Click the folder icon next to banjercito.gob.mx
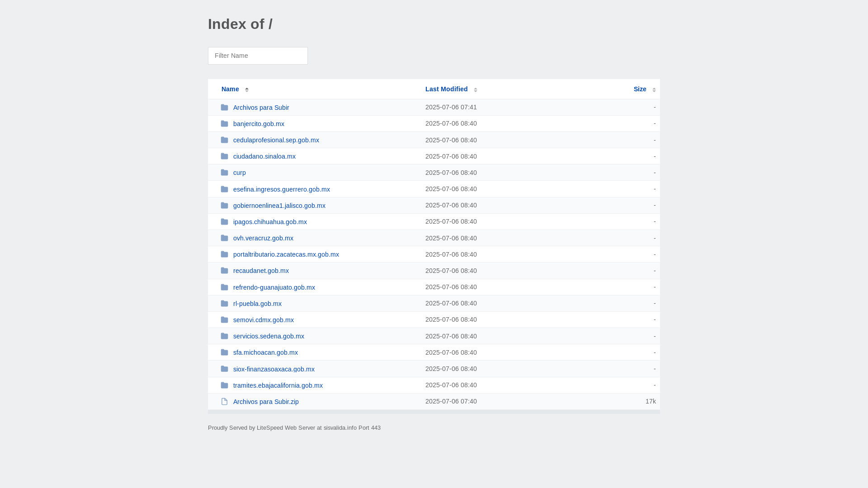Viewport: 868px width, 488px height. (x=224, y=124)
